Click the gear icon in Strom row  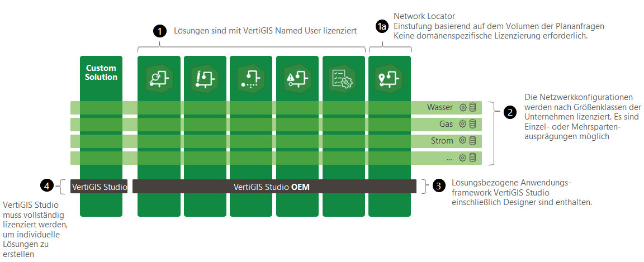click(463, 141)
